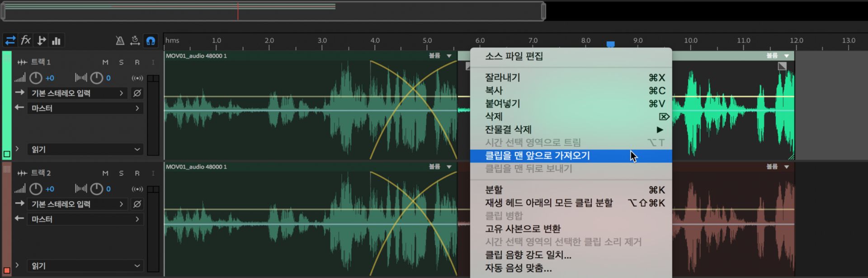Click 트랙 1 pan knob
Image resolution: width=868 pixels, height=278 pixels.
point(97,78)
